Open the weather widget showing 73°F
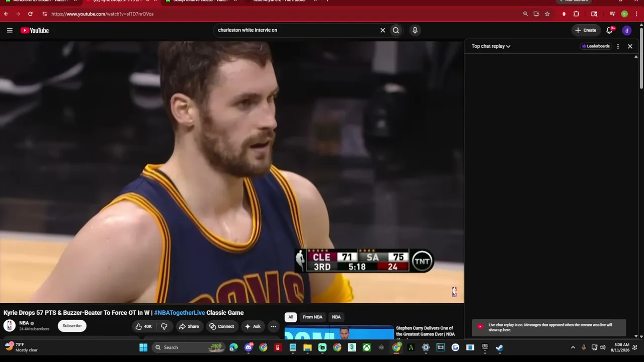Viewport: 644px width, 362px height. point(21,347)
